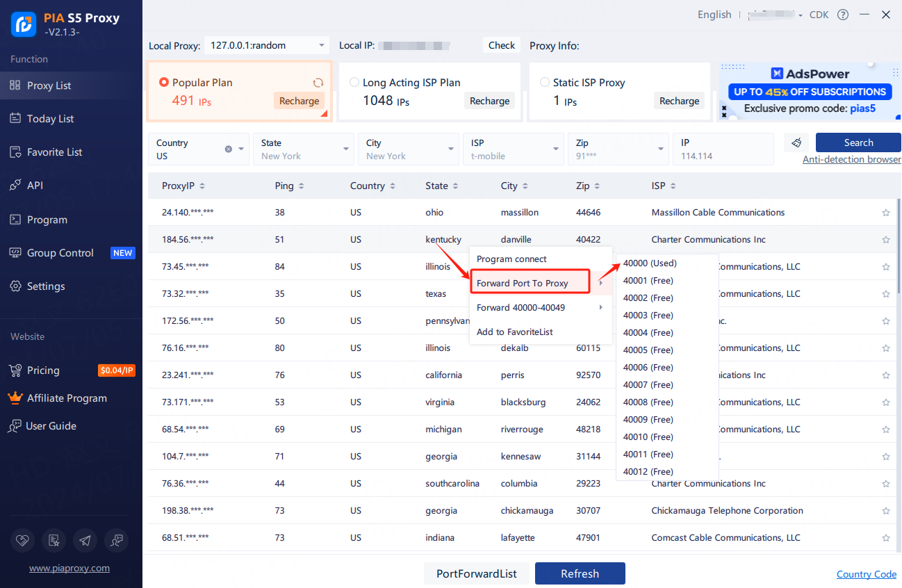Open the CDK option in title bar
Viewport: 902px width, 588px height.
click(819, 15)
